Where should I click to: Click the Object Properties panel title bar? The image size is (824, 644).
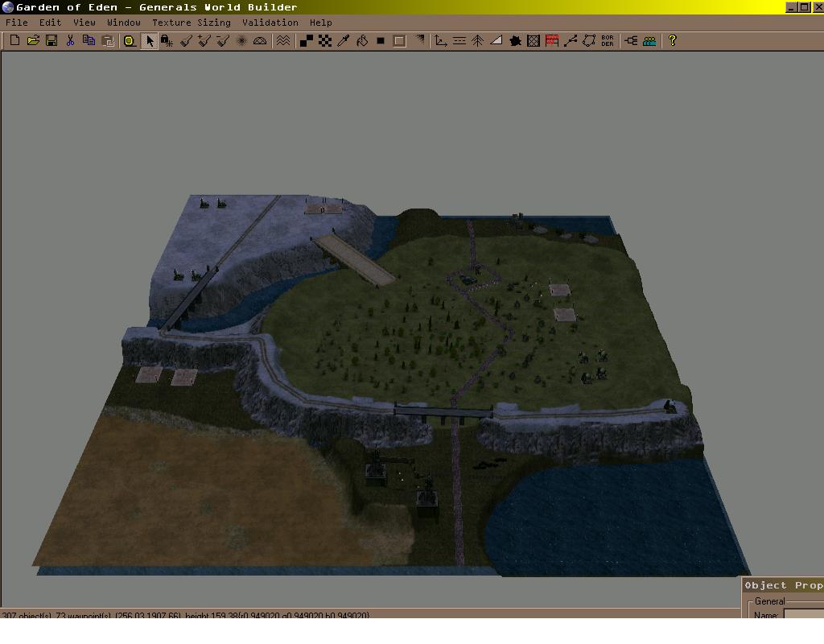click(x=783, y=585)
